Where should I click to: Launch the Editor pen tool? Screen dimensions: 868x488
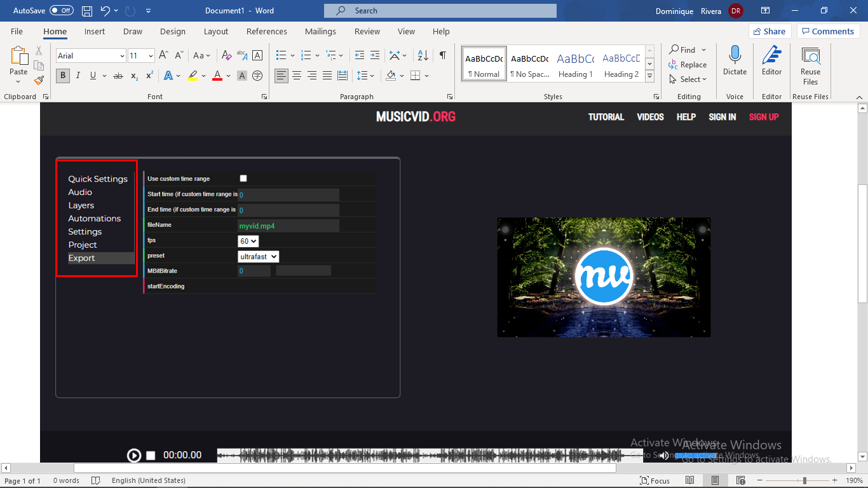click(771, 61)
